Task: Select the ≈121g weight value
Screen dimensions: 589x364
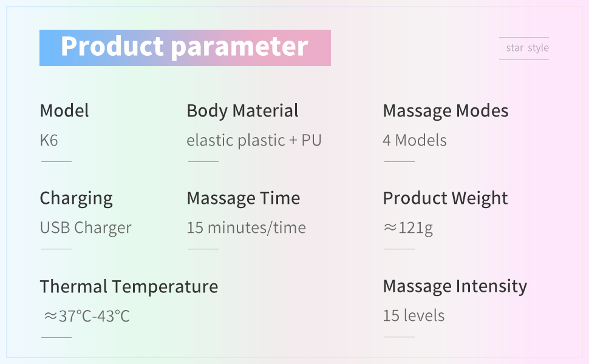Action: pyautogui.click(x=408, y=227)
